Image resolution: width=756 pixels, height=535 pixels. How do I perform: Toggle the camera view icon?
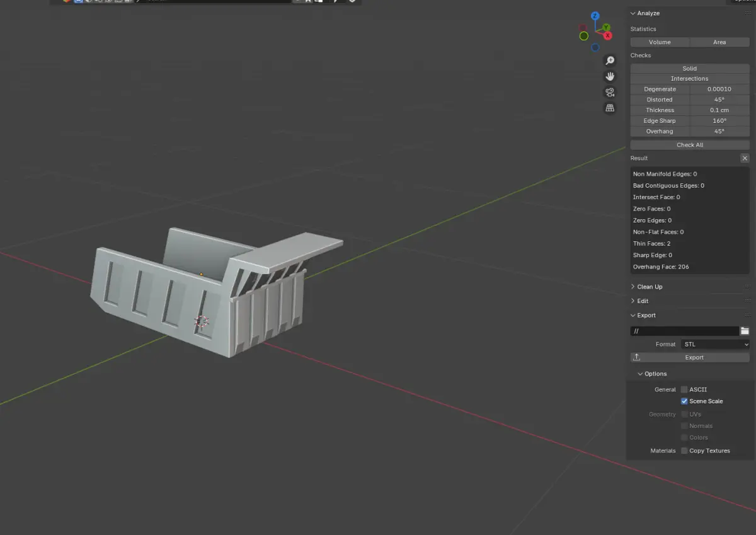[610, 92]
